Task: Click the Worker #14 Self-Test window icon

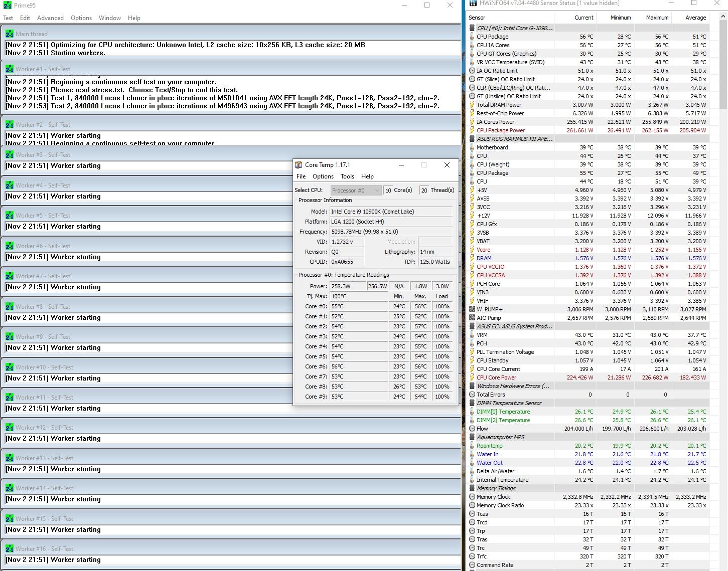Action: tap(10, 488)
